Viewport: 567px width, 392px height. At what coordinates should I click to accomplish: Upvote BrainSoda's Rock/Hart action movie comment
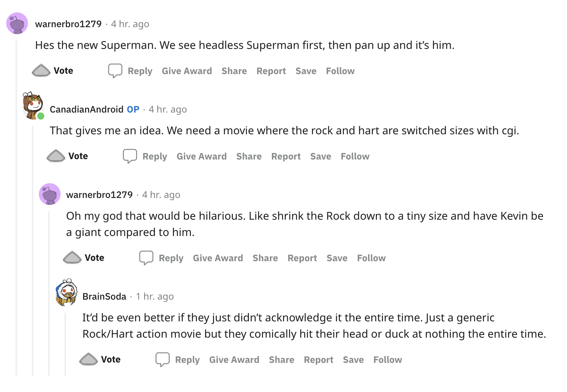89,359
